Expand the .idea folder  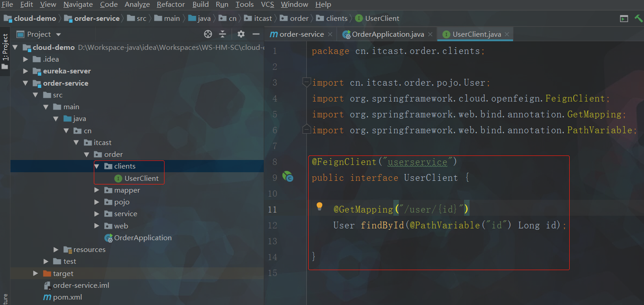click(x=26, y=59)
